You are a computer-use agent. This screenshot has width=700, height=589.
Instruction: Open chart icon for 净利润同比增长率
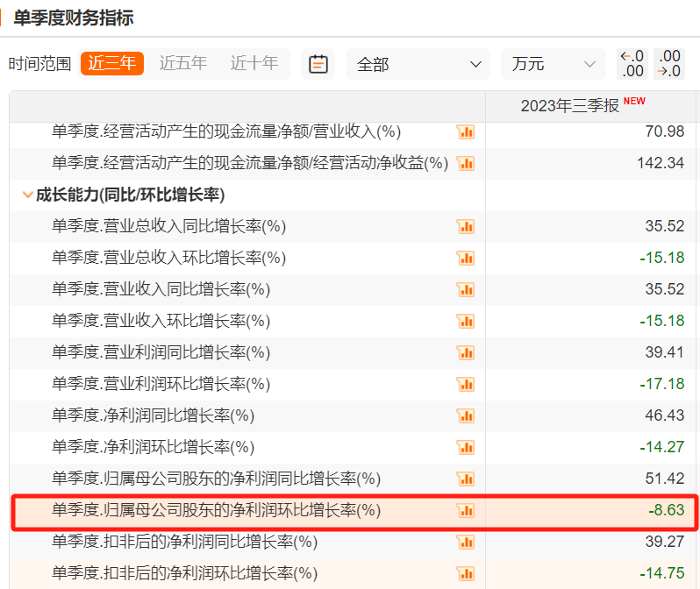(466, 415)
